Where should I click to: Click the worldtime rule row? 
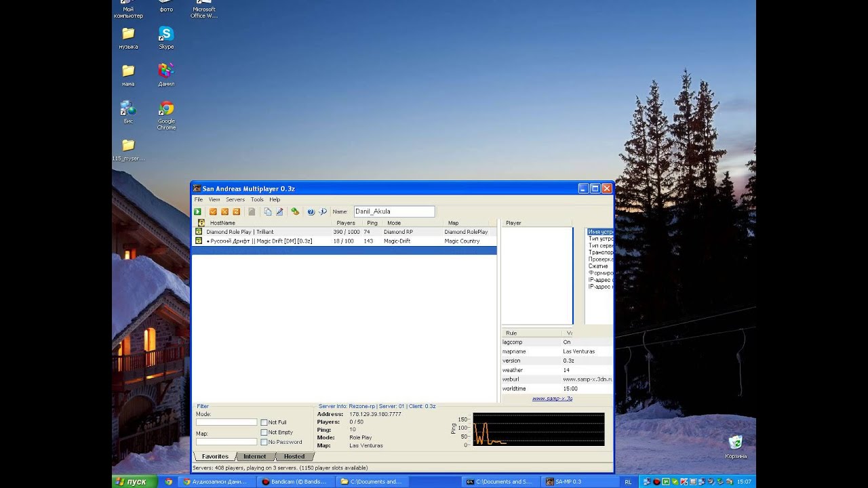tap(557, 389)
